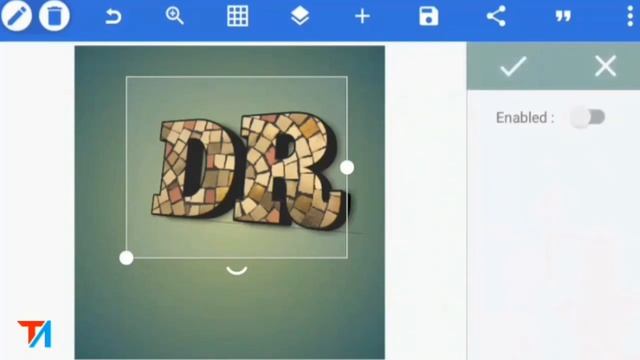Add a new element with plus icon
Viewport: 640px width, 360px height.
point(362,17)
